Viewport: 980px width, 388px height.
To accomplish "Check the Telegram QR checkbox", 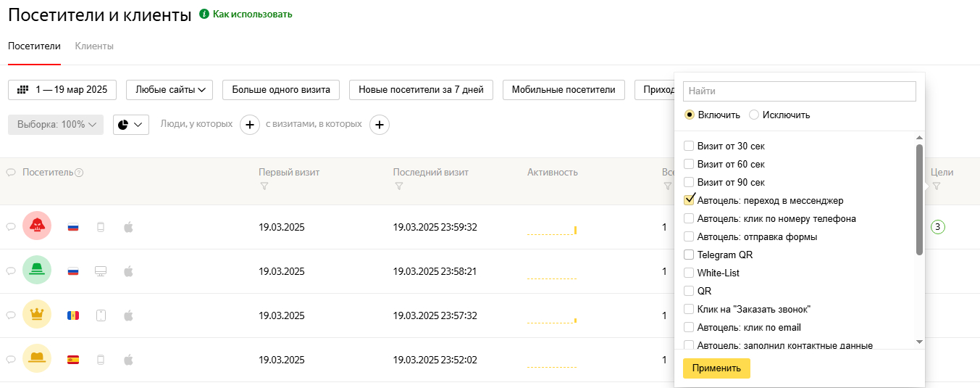I will [690, 255].
